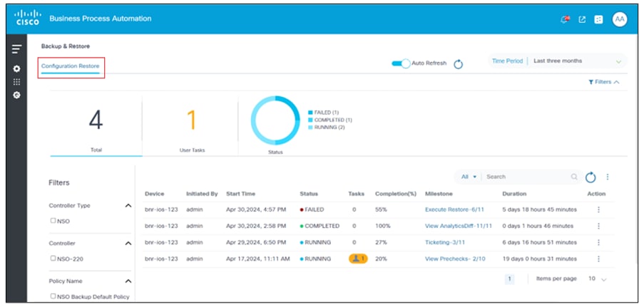
Task: Click the FAILED status cell
Action: (312, 209)
